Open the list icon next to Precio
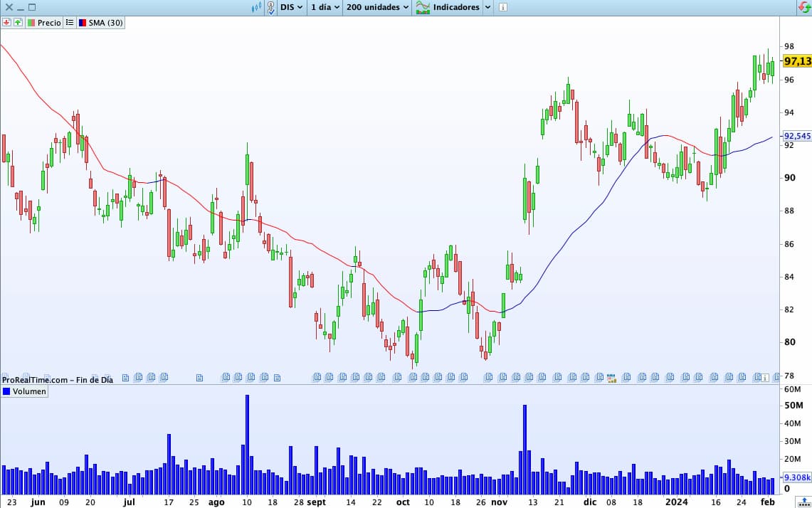This screenshot has height=508, width=812. pyautogui.click(x=70, y=23)
